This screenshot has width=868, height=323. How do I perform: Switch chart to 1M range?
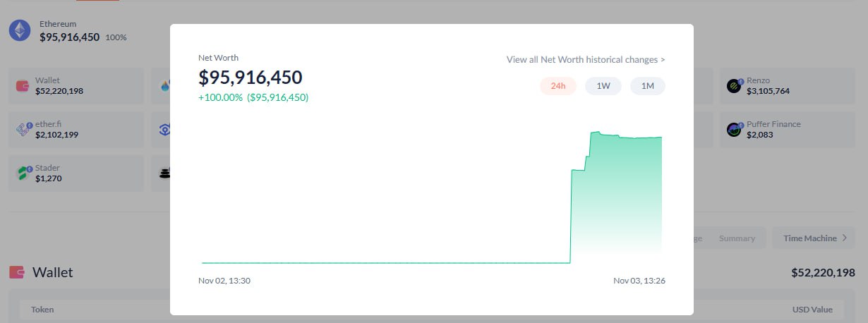tap(647, 86)
